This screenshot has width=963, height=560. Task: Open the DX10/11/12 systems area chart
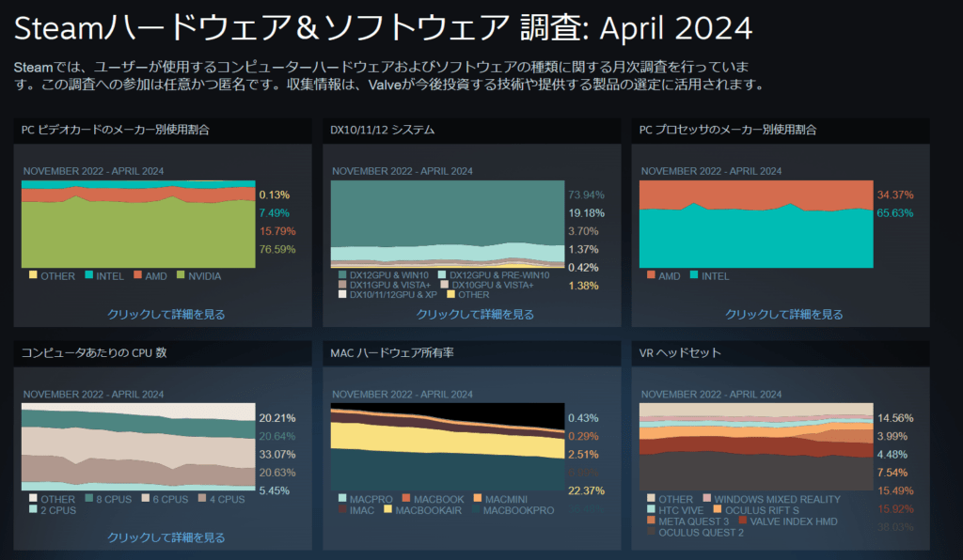pyautogui.click(x=447, y=224)
